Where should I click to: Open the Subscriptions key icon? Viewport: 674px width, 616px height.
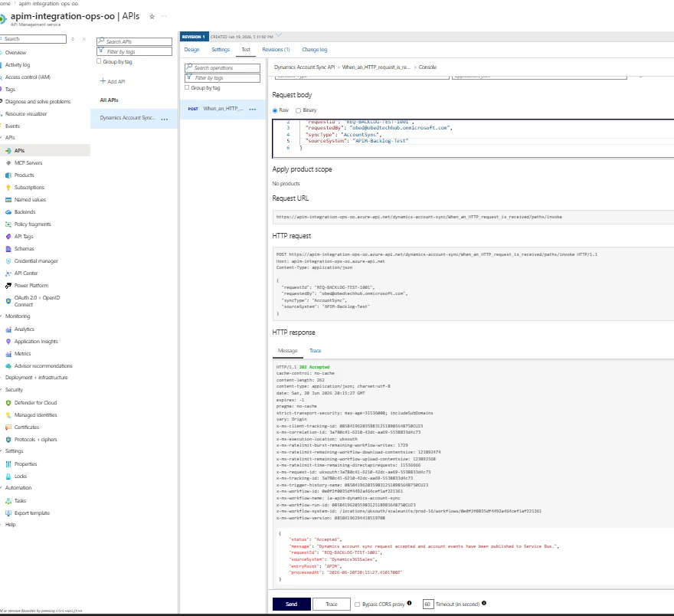(8, 188)
